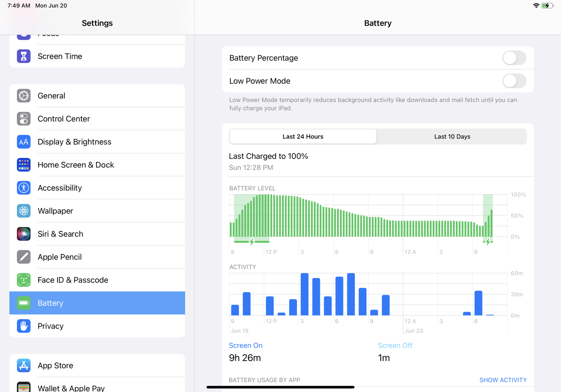Tap the Screen Off label
Image resolution: width=561 pixels, height=392 pixels.
[395, 345]
